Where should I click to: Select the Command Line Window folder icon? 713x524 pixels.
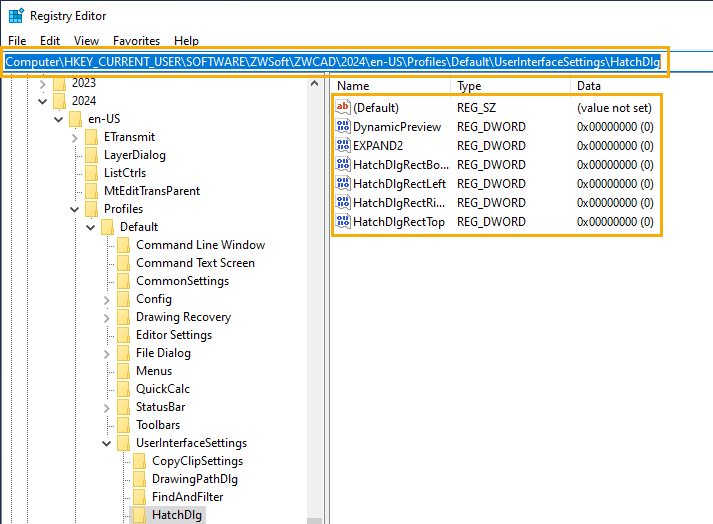[x=123, y=245]
